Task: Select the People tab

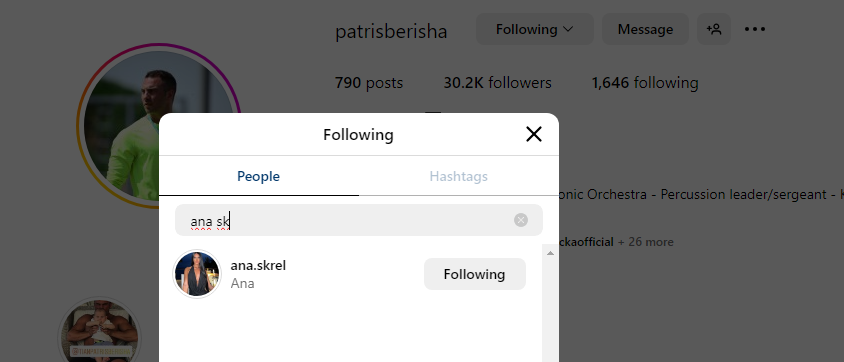Action: point(258,176)
